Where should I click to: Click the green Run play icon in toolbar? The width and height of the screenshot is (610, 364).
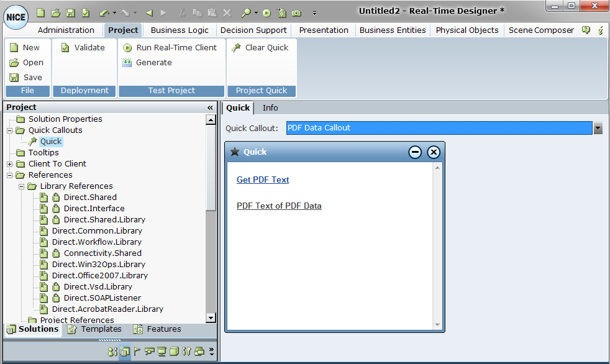[266, 12]
